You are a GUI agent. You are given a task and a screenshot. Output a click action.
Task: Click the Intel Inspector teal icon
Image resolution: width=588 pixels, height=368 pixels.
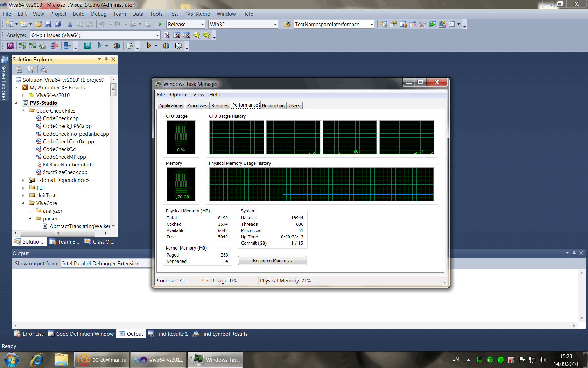point(87,46)
